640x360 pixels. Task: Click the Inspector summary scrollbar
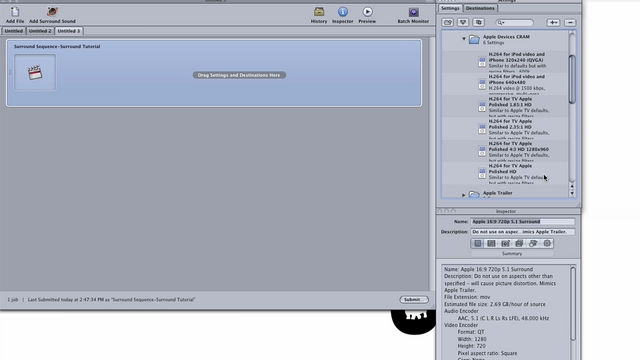coord(573,304)
